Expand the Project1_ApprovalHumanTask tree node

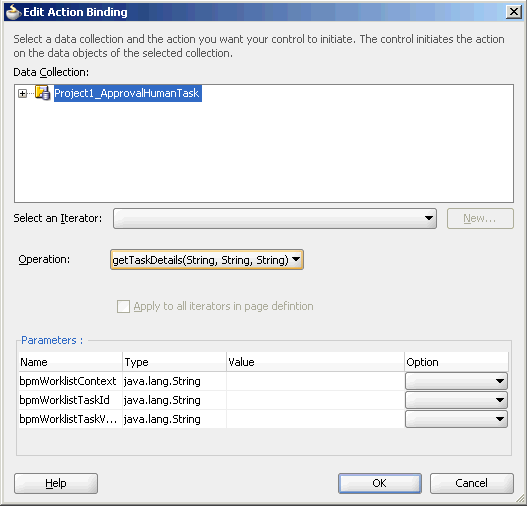coord(23,93)
